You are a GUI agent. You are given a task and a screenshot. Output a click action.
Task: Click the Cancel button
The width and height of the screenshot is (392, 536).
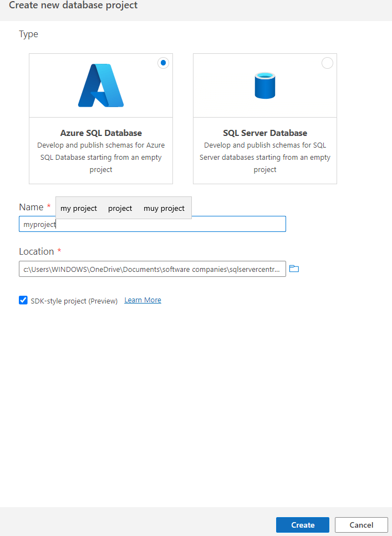point(362,525)
